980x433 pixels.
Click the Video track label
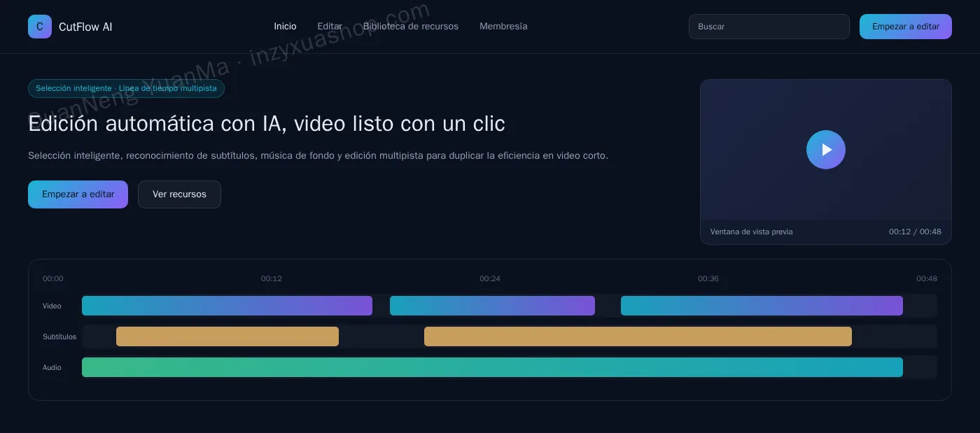point(52,306)
